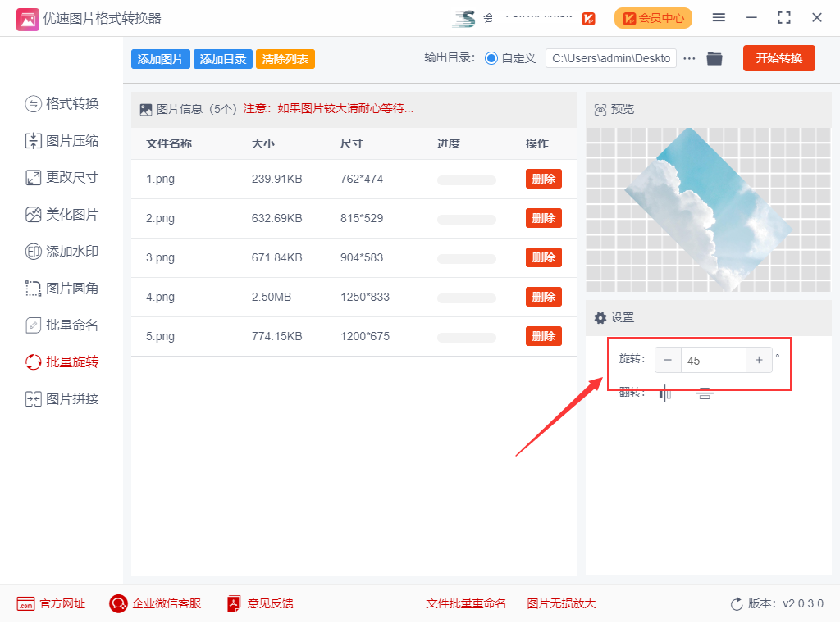Click the 添加图片 button
Image resolution: width=840 pixels, height=623 pixels.
click(x=160, y=59)
